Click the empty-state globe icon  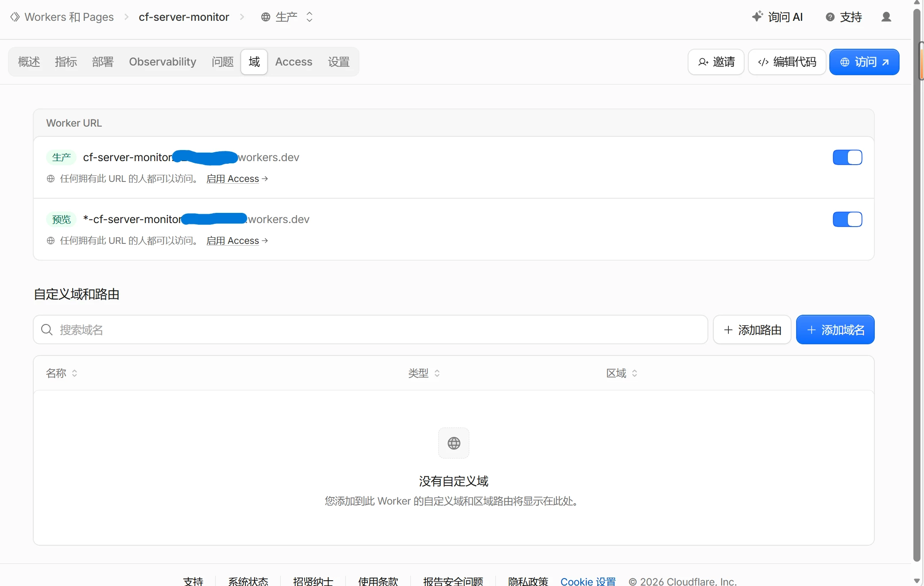[x=454, y=443]
